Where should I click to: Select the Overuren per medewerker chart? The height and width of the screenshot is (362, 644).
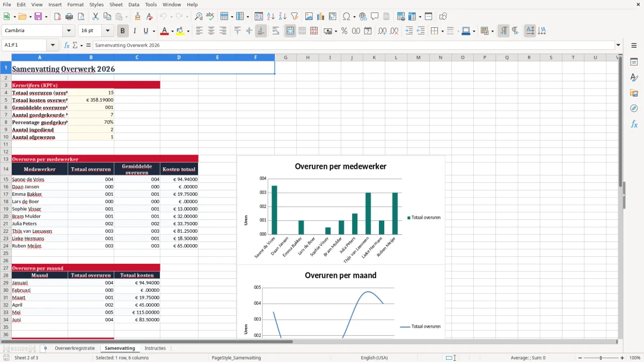[341, 210]
